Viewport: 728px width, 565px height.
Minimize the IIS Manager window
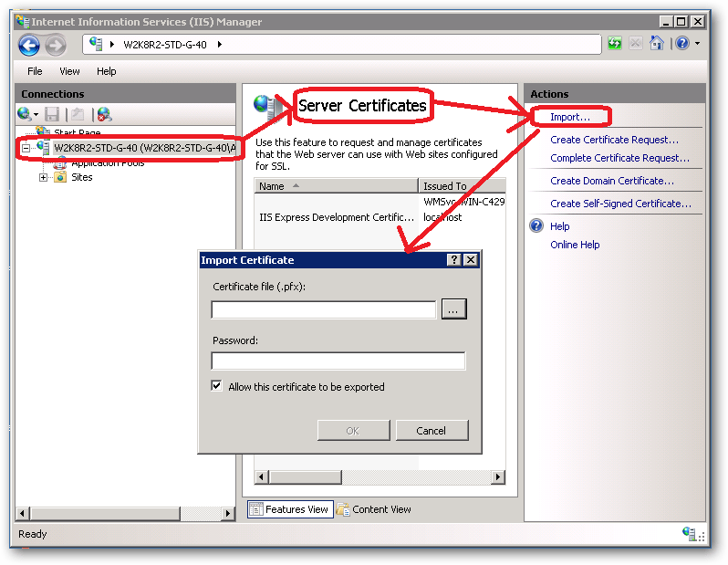tap(666, 22)
